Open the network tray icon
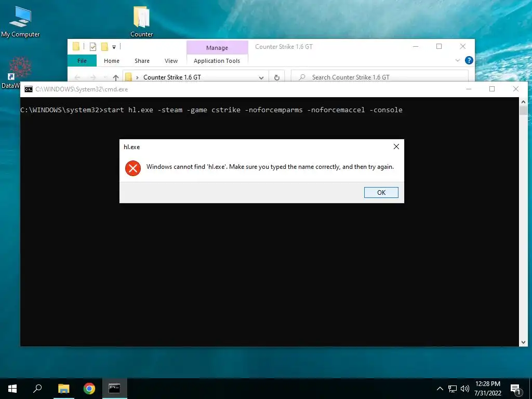Screen dimensions: 532x399 point(453,389)
